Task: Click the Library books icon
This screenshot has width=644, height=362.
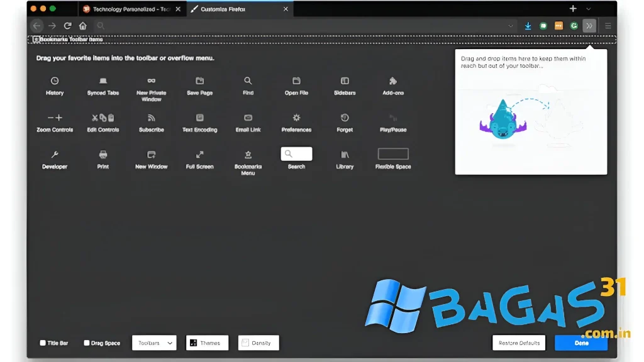Action: [x=345, y=155]
